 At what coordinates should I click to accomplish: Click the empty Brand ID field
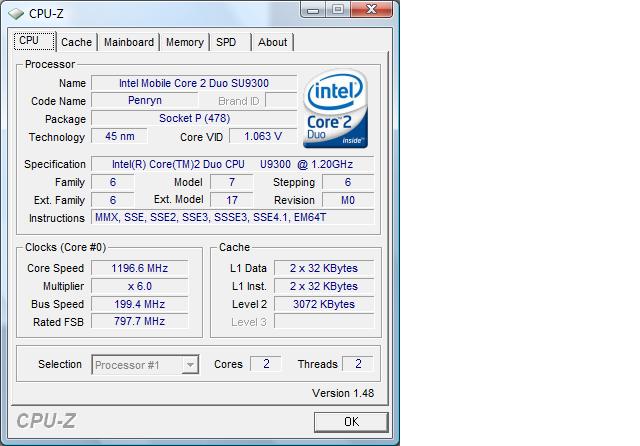pyautogui.click(x=281, y=100)
